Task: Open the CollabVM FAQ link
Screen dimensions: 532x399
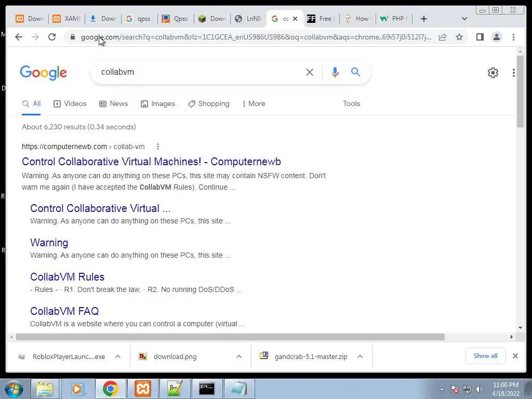Action: point(64,311)
